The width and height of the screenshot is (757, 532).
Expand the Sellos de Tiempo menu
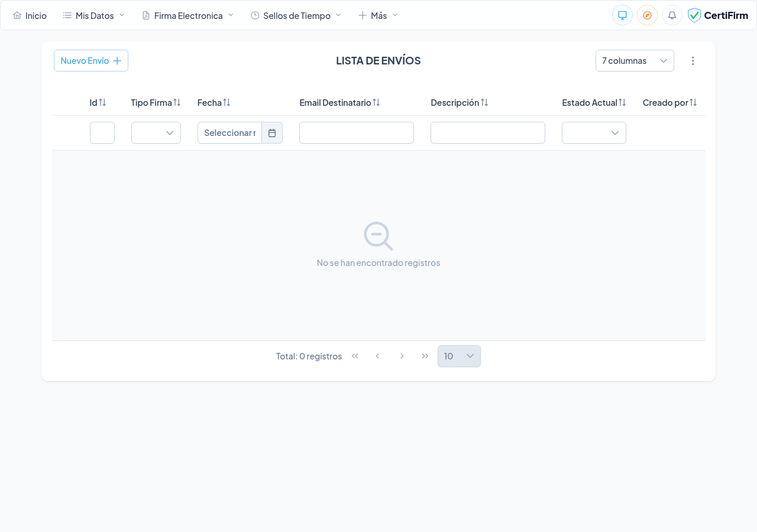coord(296,15)
